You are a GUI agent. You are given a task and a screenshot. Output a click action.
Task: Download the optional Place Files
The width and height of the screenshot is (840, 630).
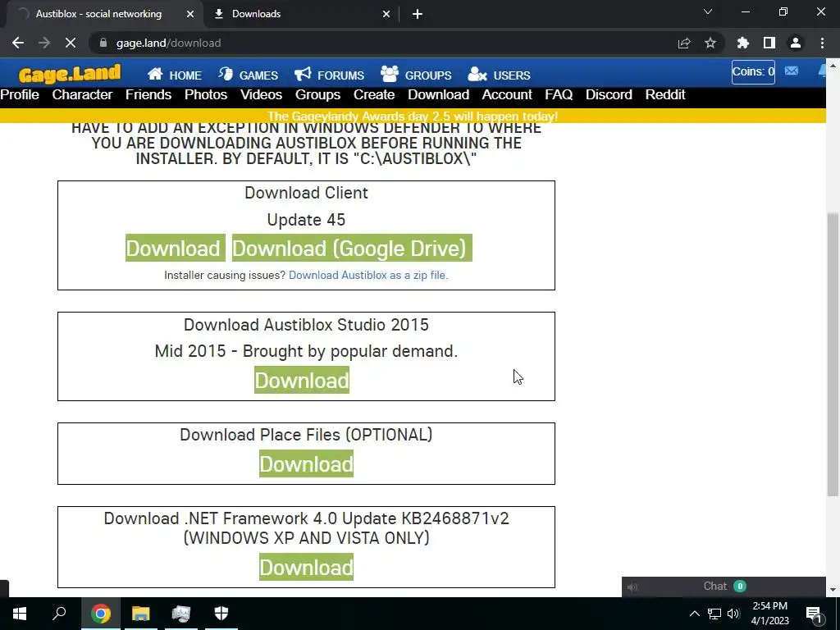coord(307,463)
